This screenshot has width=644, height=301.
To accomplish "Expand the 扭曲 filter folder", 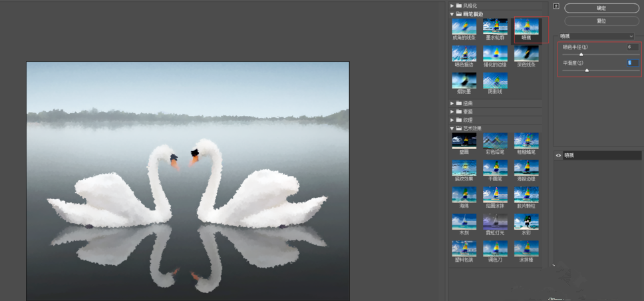I will click(x=452, y=103).
